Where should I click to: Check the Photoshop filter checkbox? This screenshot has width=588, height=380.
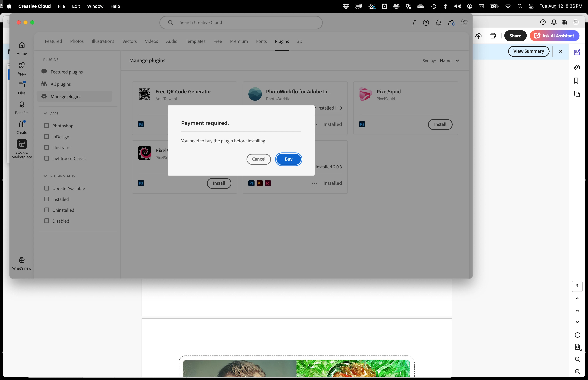pyautogui.click(x=47, y=126)
